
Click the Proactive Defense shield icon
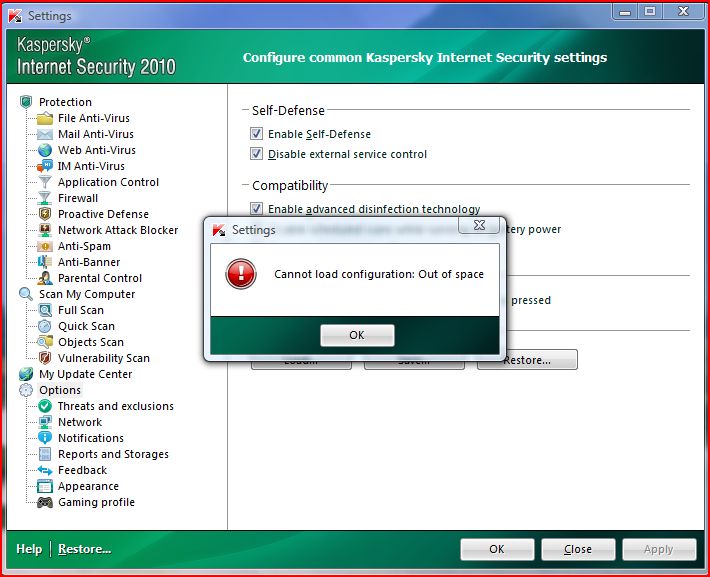pos(45,214)
